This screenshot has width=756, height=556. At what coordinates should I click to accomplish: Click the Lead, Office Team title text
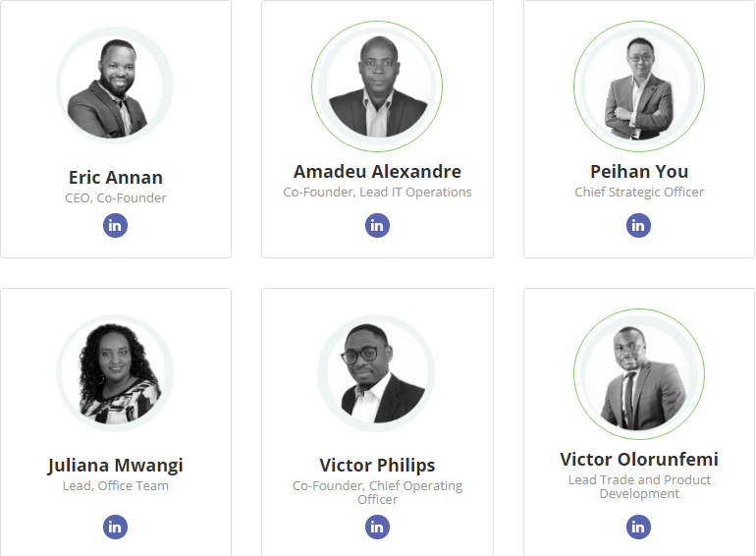116,485
